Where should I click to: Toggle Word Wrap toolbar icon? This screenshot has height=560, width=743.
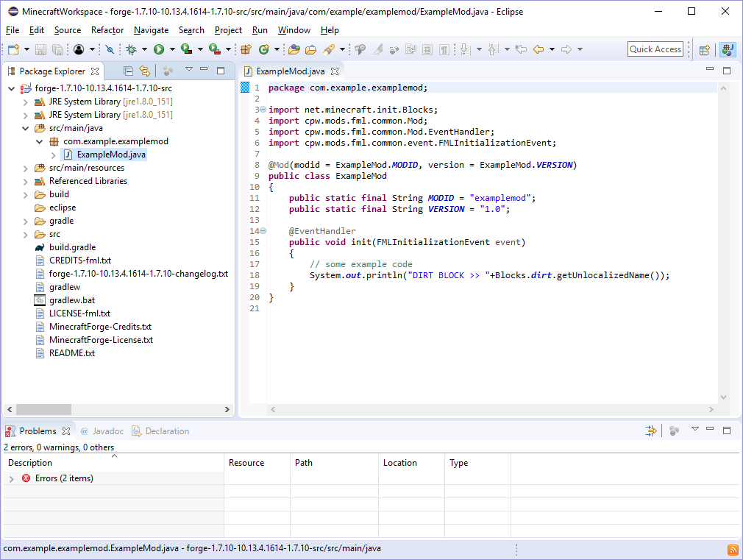410,49
